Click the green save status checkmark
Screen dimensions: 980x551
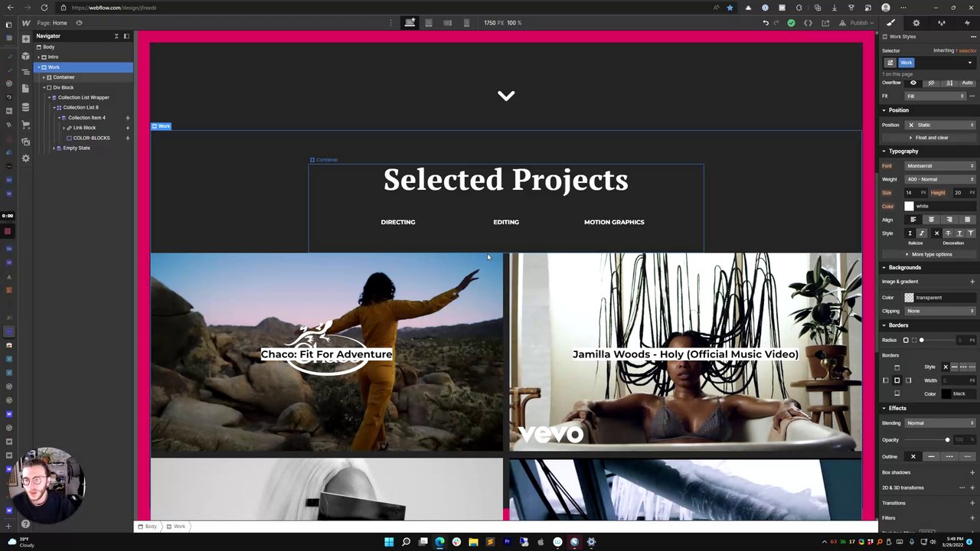coord(792,23)
